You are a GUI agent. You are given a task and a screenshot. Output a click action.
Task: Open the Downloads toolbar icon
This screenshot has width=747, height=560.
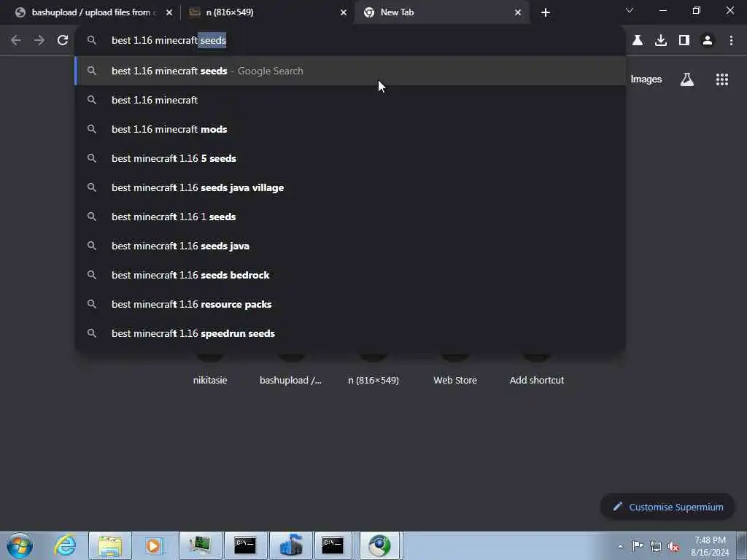click(660, 41)
